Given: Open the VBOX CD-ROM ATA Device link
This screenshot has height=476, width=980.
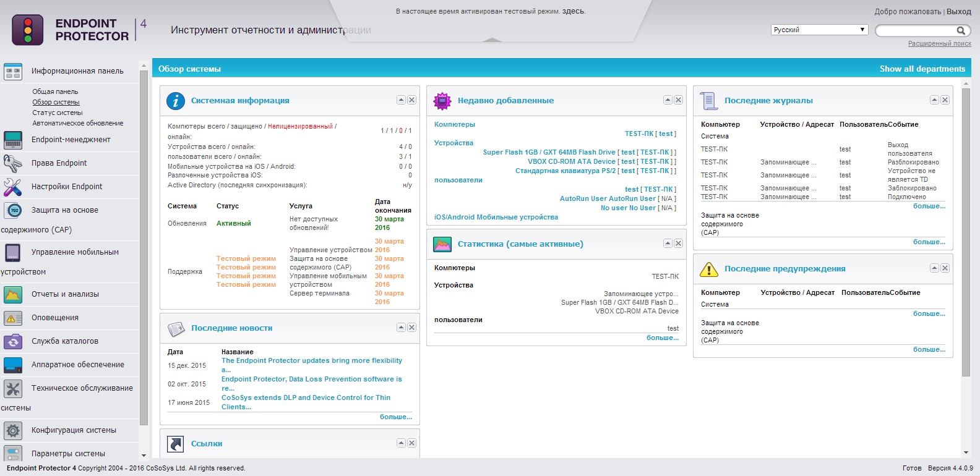Looking at the screenshot, I should pos(571,162).
